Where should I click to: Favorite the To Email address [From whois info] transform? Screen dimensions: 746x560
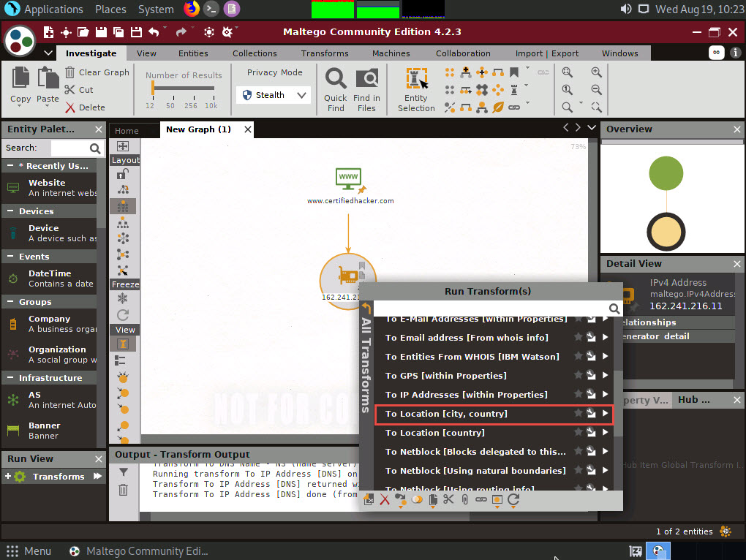578,337
